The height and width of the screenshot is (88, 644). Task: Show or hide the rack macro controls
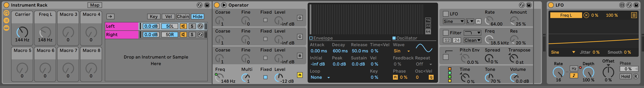tap(6, 13)
